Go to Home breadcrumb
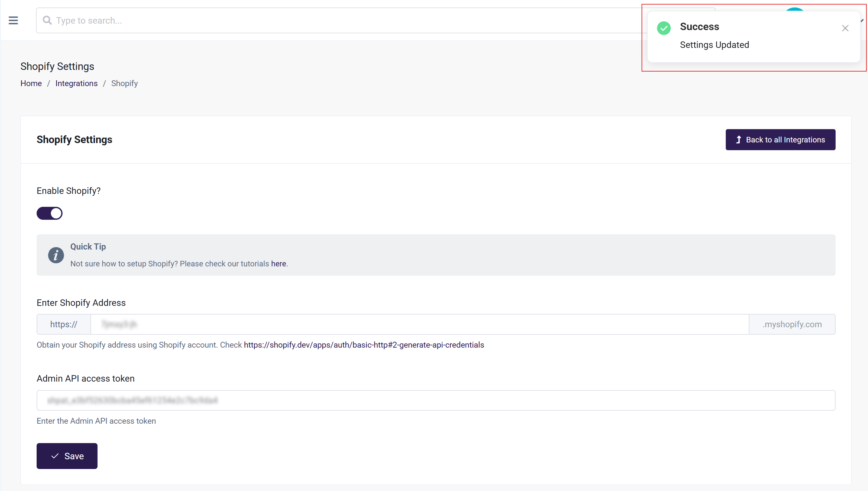The width and height of the screenshot is (868, 491). (x=31, y=83)
